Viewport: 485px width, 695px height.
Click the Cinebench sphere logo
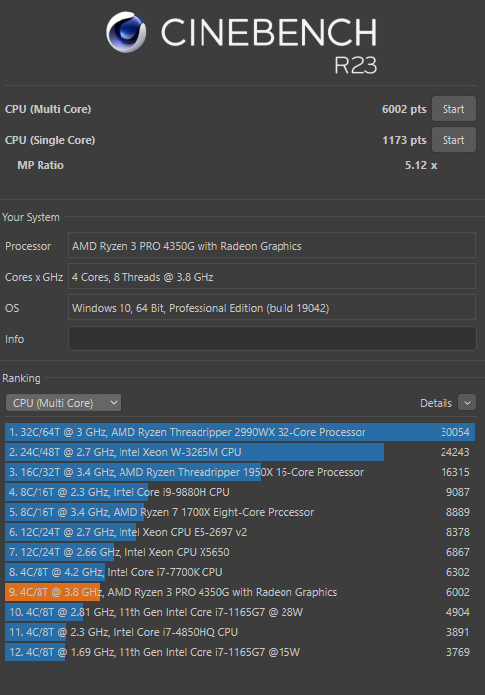(126, 32)
